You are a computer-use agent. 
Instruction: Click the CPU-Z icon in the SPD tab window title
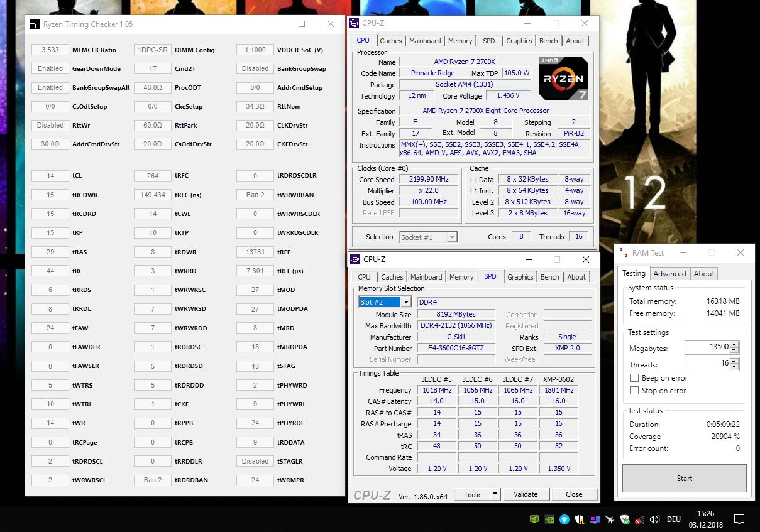(x=356, y=259)
